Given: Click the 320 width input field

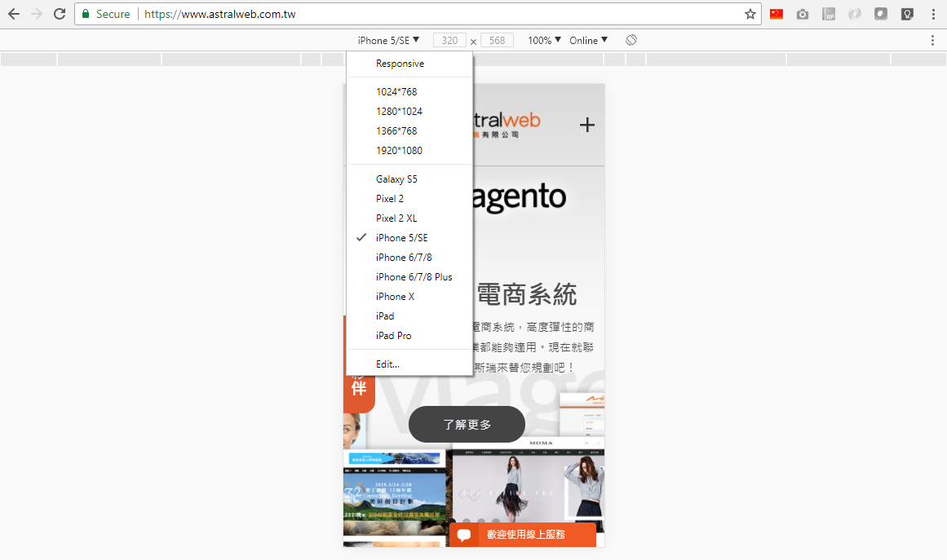Looking at the screenshot, I should click(x=449, y=39).
